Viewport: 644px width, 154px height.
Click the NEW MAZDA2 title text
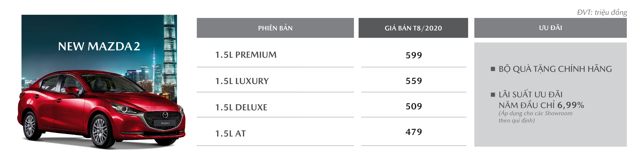99,46
